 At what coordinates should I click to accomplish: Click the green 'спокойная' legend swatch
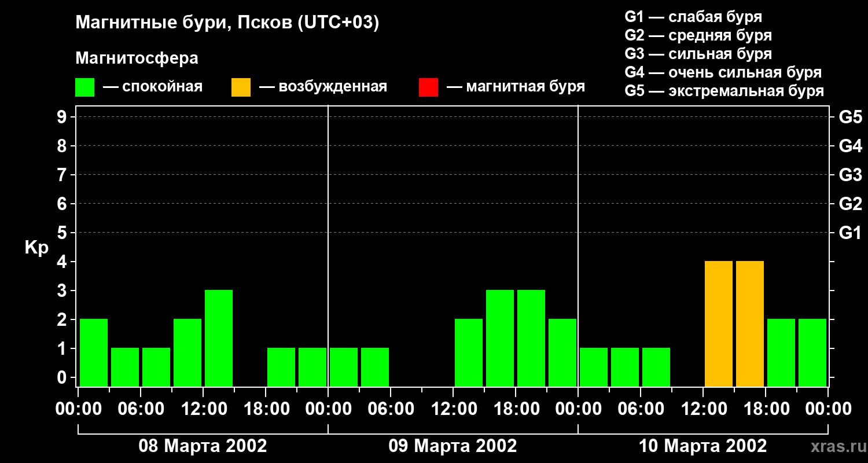click(x=84, y=87)
